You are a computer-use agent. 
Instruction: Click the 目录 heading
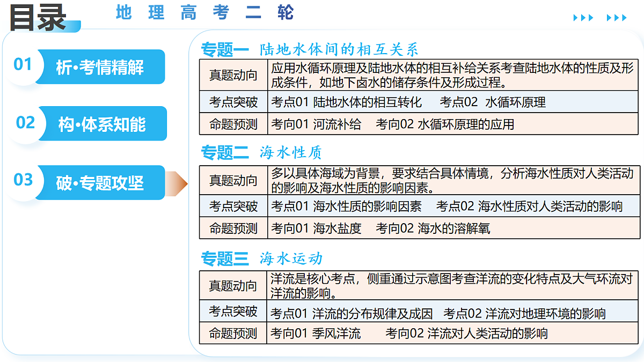[38, 18]
